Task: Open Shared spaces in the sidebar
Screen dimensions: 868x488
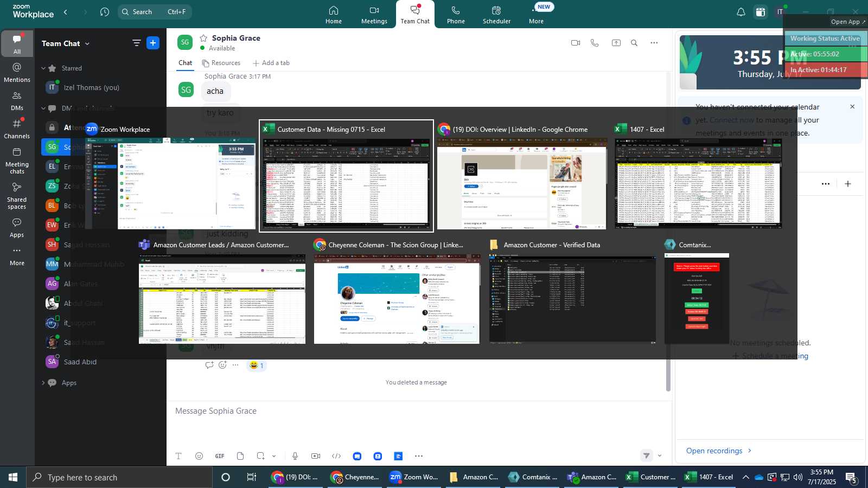Action: click(17, 196)
